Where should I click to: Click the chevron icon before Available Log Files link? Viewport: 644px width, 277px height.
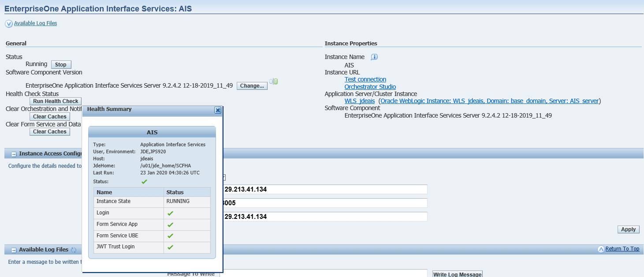pos(9,24)
